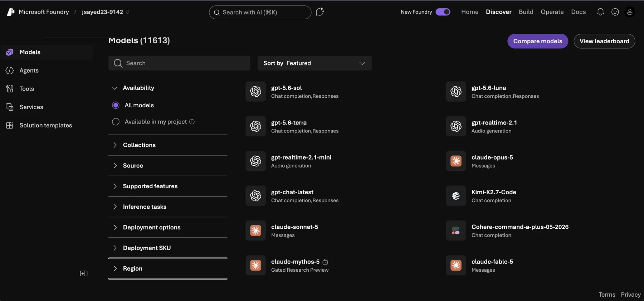Open the Sort by Featured dropdown
This screenshot has width=644, height=301.
click(314, 63)
